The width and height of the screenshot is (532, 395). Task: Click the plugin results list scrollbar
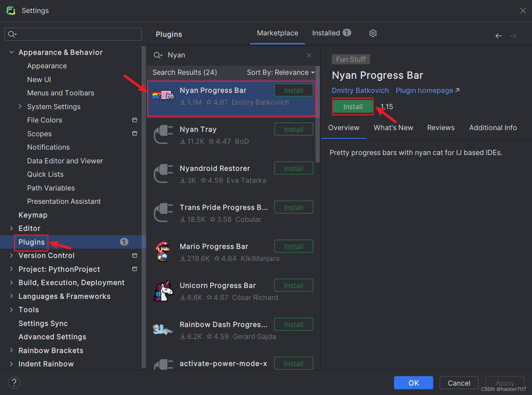click(318, 115)
